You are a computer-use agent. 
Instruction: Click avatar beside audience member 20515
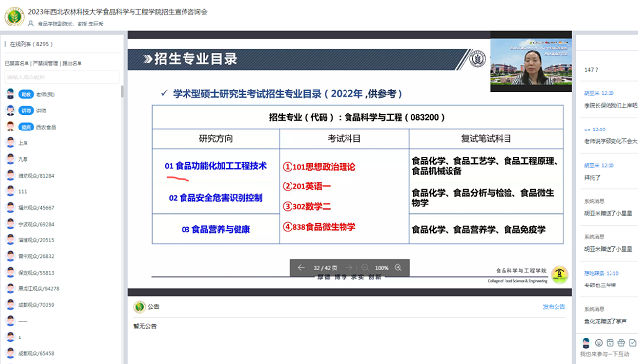[x=10, y=240]
